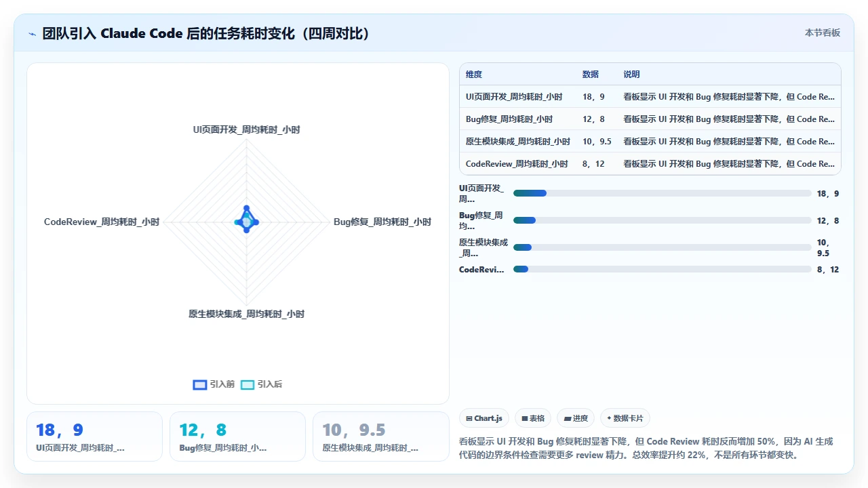Click the 维度 column header

pos(474,75)
